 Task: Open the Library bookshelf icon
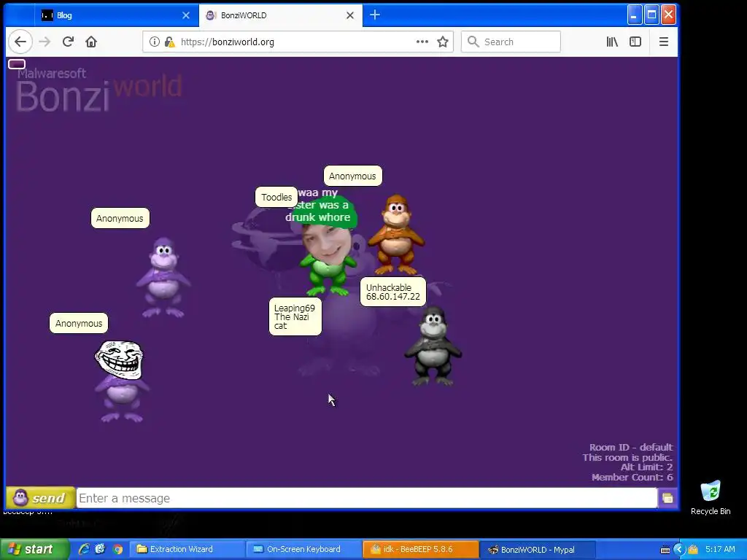coord(612,42)
